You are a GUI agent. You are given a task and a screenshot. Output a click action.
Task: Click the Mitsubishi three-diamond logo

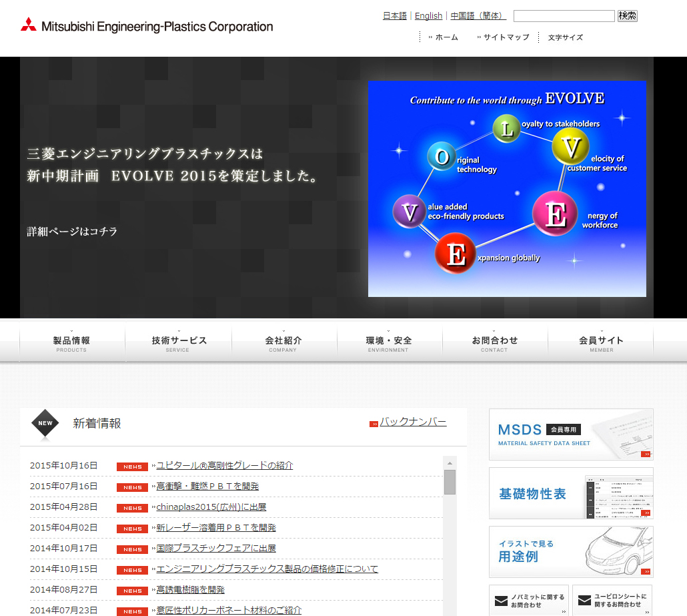29,25
